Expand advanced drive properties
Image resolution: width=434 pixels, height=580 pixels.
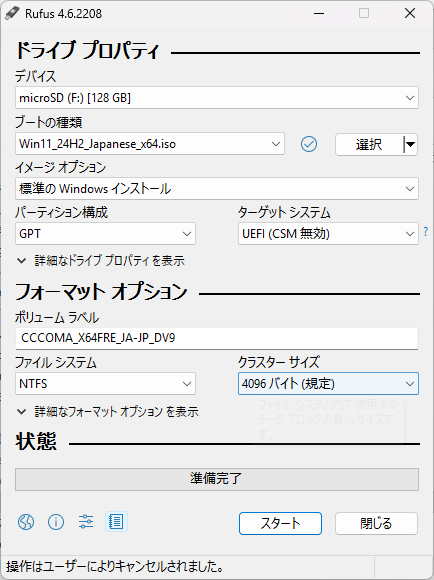tap(100, 261)
